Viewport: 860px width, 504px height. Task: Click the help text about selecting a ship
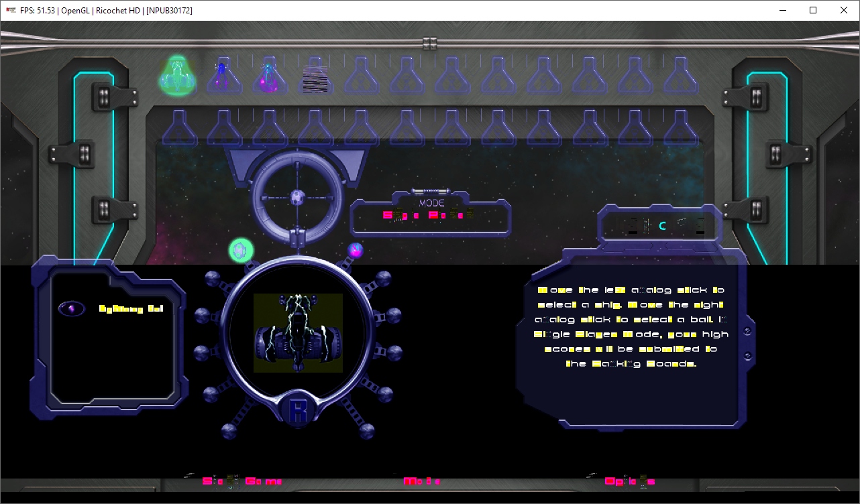pyautogui.click(x=631, y=327)
